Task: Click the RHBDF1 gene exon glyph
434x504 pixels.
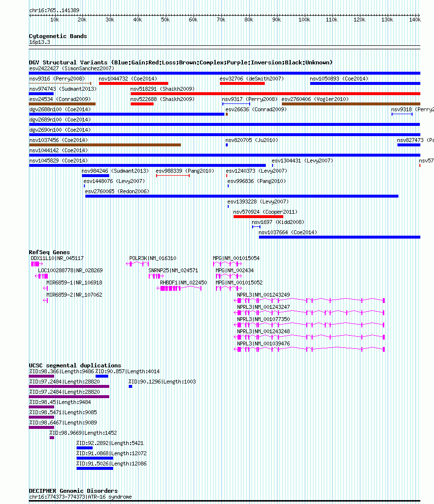Action: click(179, 289)
